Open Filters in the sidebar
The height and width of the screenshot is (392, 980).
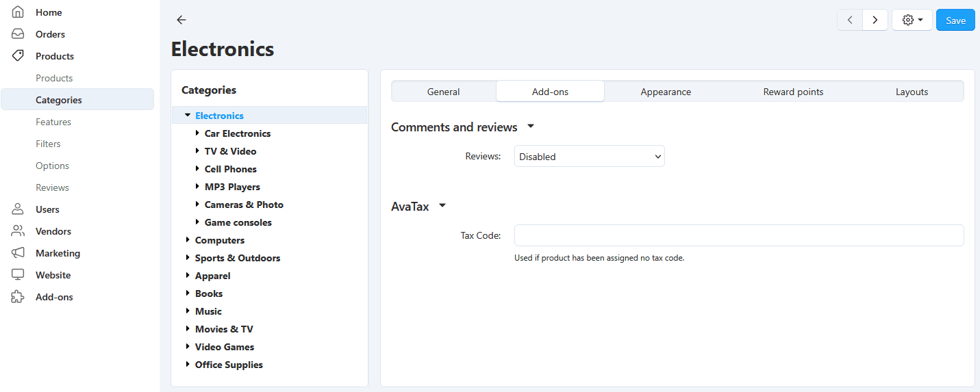point(48,144)
